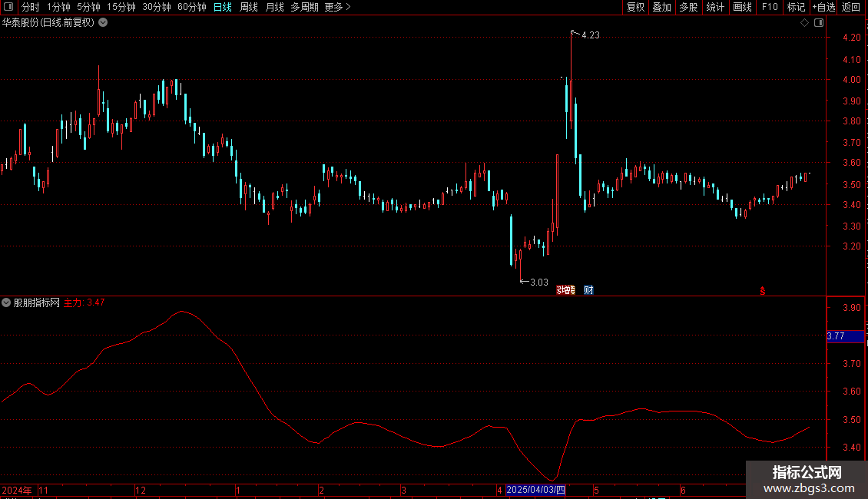Switch to the 月线 monthly chart

[274, 7]
